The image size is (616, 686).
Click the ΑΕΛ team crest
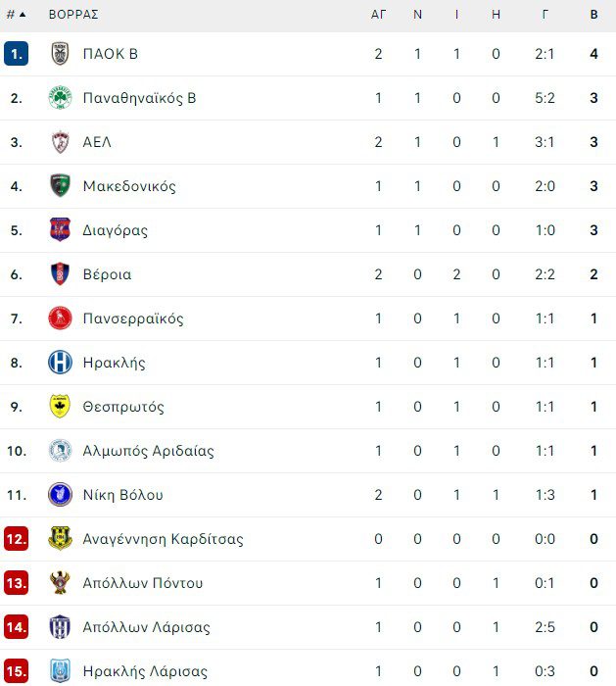coord(60,142)
